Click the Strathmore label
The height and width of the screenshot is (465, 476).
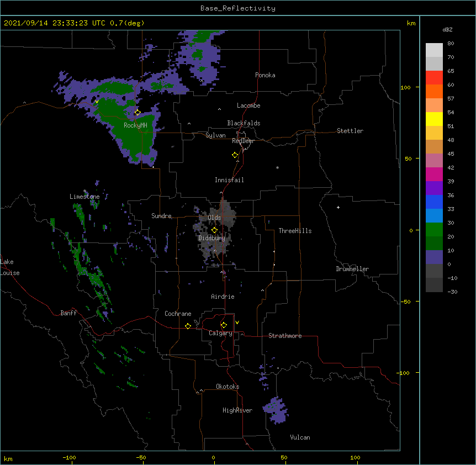(285, 336)
